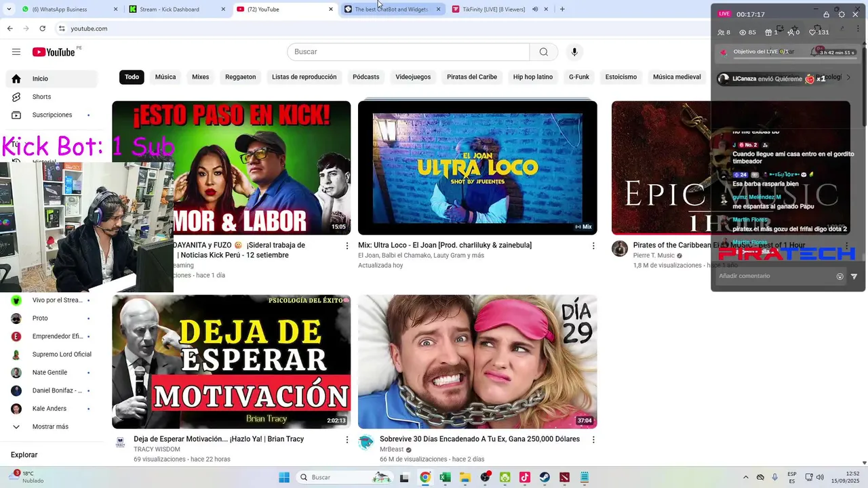The width and height of the screenshot is (868, 488).
Task: Select the Música filter chip
Action: click(165, 77)
